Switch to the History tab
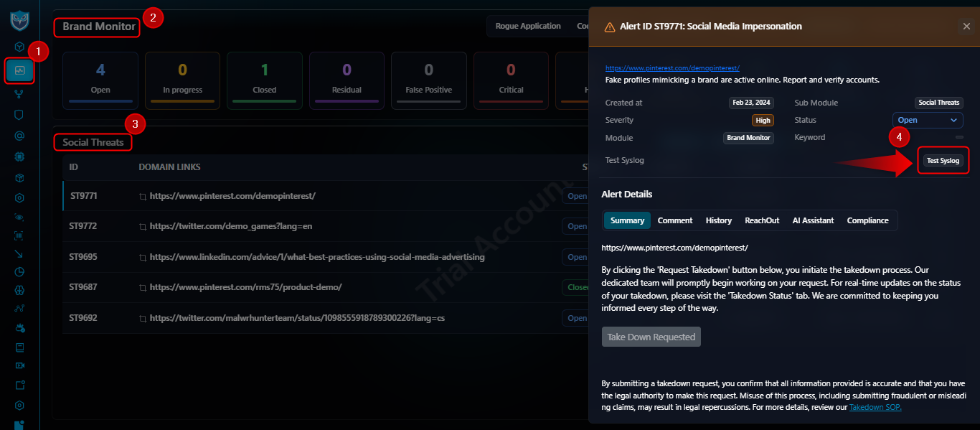 (719, 220)
